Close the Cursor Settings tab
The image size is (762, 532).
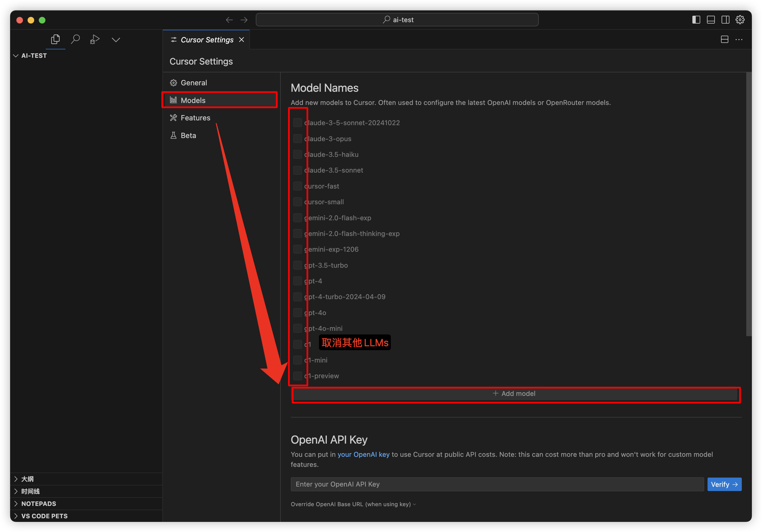pos(242,40)
